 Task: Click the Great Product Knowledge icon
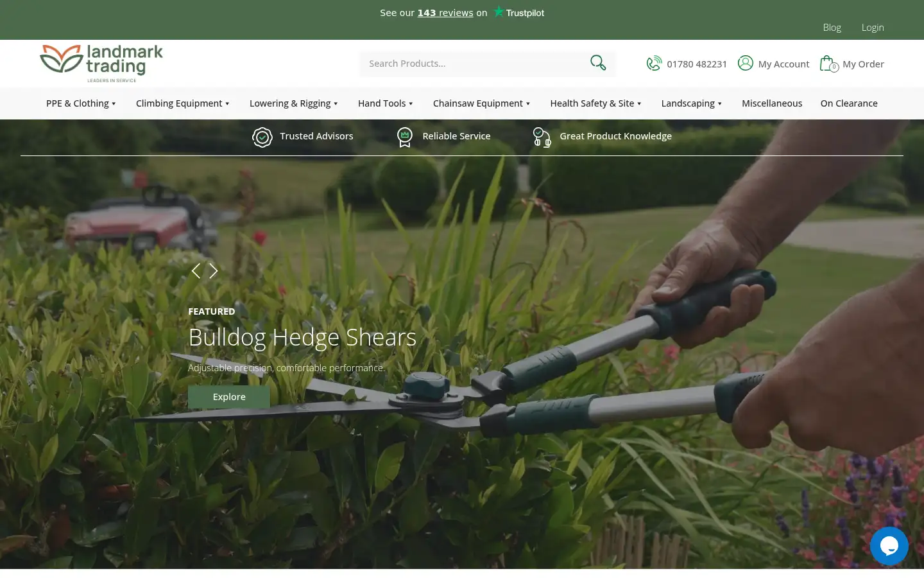[x=542, y=137]
